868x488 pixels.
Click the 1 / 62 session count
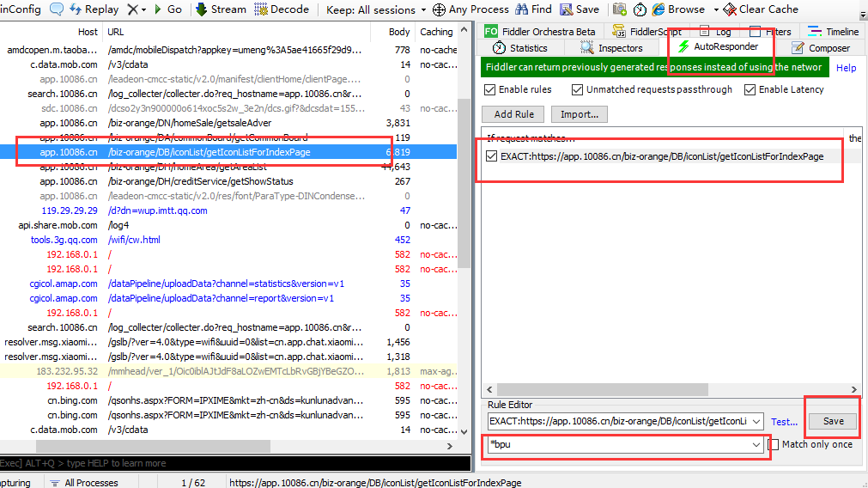tap(193, 483)
